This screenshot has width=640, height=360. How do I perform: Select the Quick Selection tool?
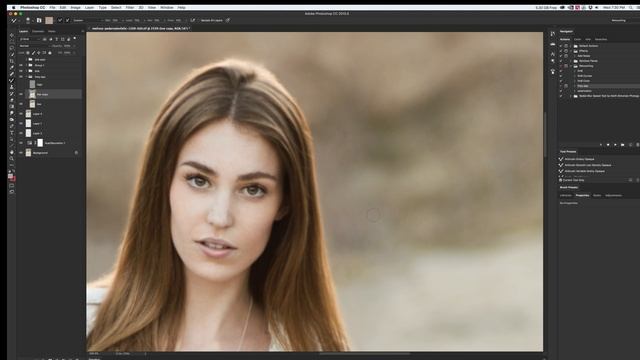pyautogui.click(x=12, y=54)
